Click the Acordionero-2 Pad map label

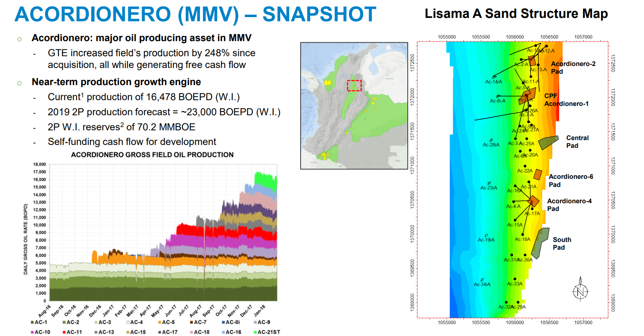(573, 68)
